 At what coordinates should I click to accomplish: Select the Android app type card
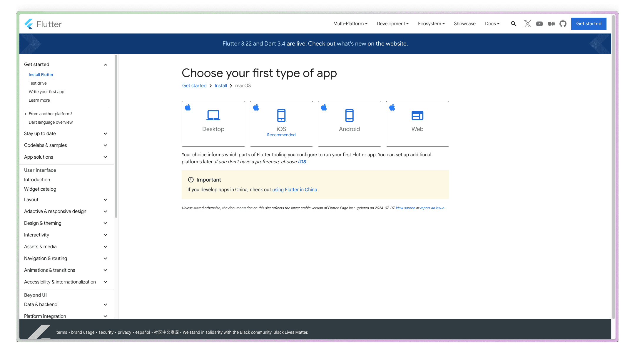[x=349, y=124]
